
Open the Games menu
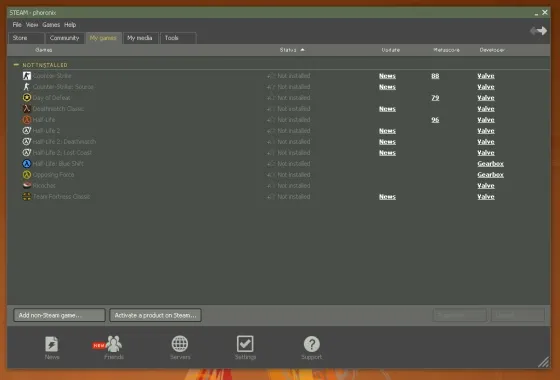(x=51, y=25)
